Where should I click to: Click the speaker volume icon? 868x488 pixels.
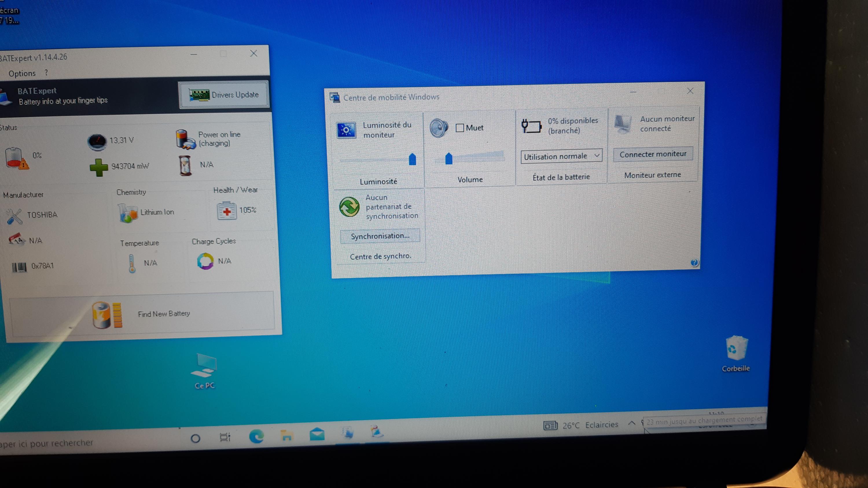438,128
